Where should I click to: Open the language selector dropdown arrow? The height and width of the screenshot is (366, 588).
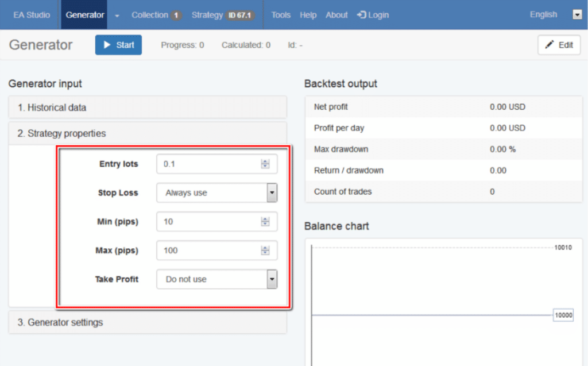click(x=577, y=15)
